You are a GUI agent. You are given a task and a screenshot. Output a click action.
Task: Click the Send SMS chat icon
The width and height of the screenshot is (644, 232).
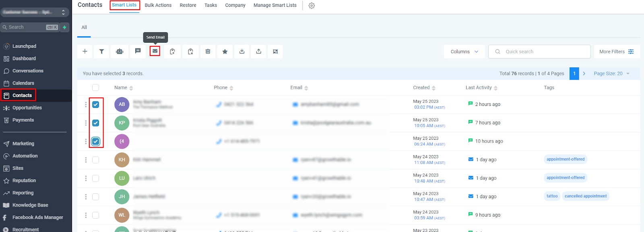tap(138, 51)
